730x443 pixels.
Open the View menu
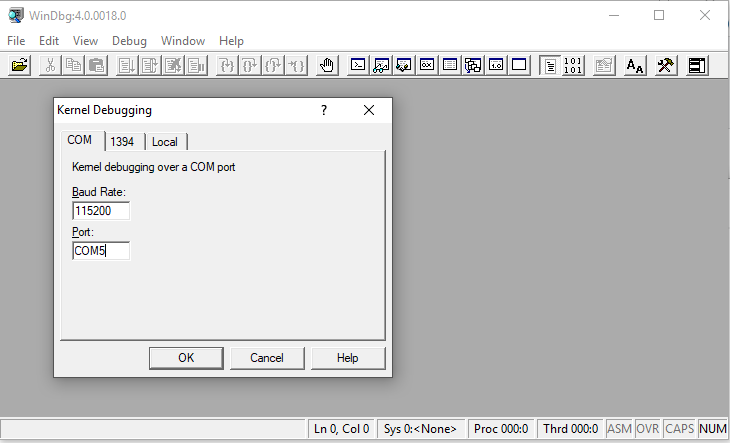tap(85, 41)
